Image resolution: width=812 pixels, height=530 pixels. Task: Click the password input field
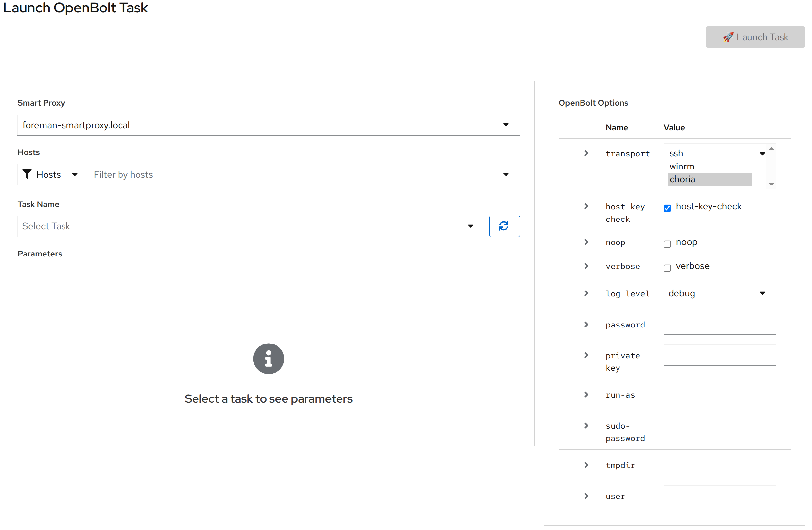720,324
